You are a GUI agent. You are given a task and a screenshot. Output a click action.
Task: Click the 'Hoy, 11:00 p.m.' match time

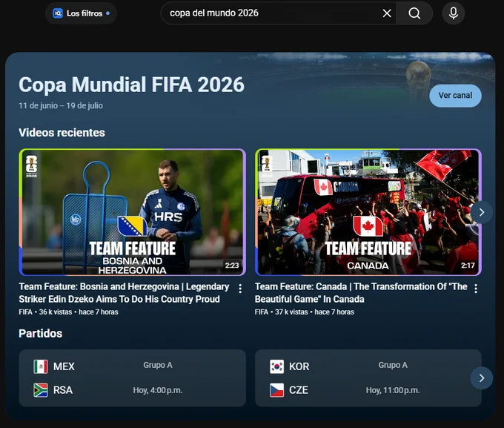click(x=393, y=390)
